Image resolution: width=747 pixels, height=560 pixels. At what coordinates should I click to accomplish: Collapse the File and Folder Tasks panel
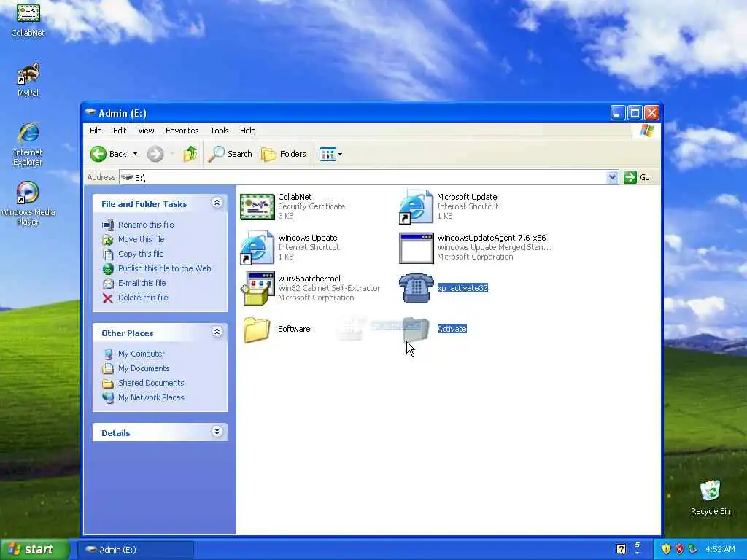(x=217, y=203)
